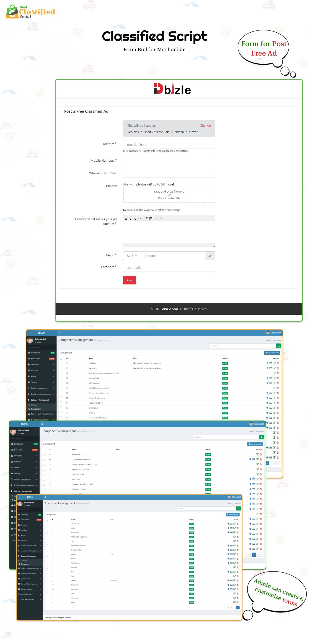Delete the Condition component using trash icon
The height and width of the screenshot is (644, 309).
[277, 363]
